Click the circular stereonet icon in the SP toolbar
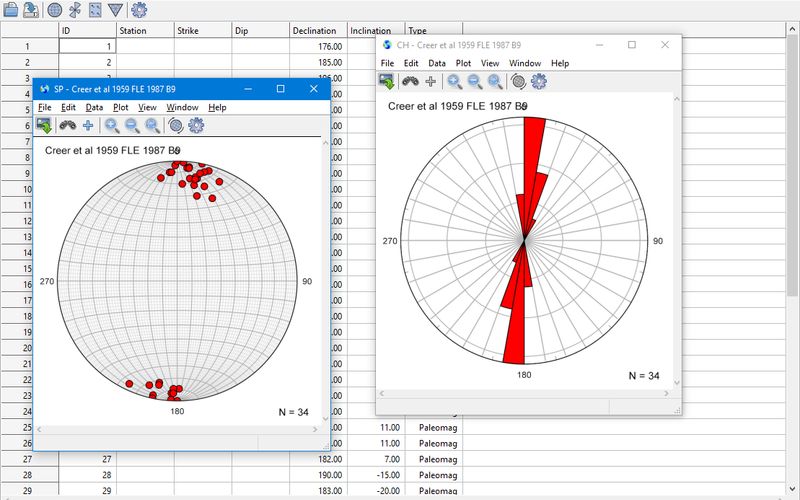Image resolution: width=800 pixels, height=500 pixels. tap(175, 125)
